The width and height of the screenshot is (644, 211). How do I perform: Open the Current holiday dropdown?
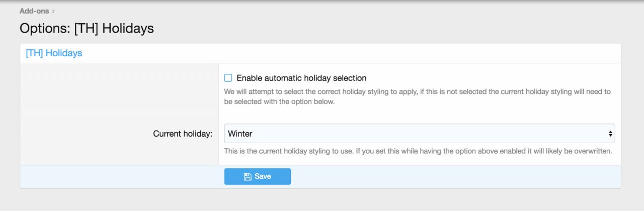[419, 134]
